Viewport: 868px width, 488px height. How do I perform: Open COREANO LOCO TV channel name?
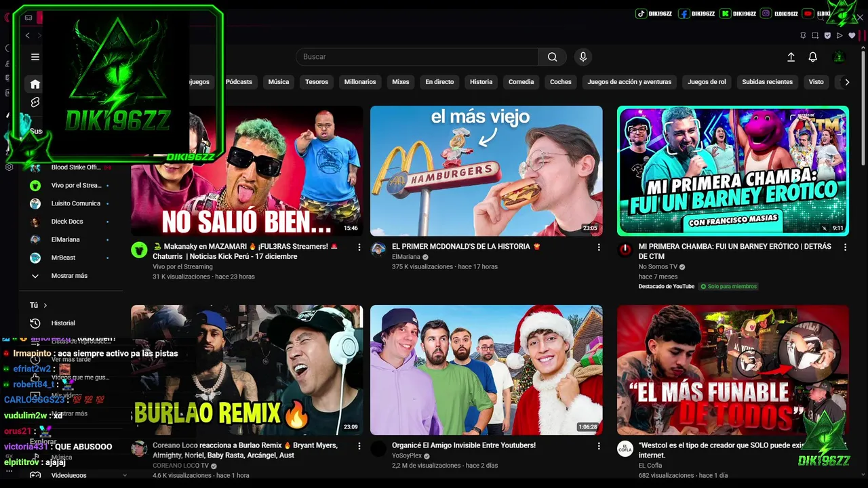(x=181, y=466)
